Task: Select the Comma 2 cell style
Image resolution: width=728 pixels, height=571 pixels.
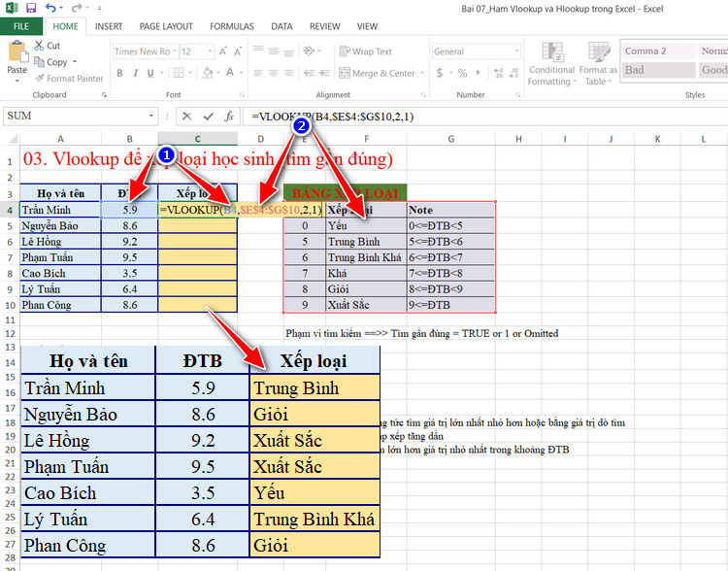Action: click(658, 51)
